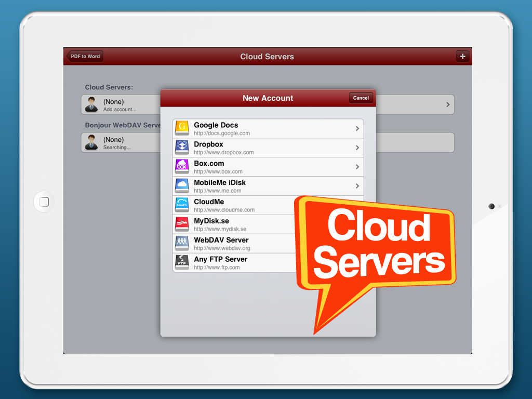This screenshot has width=532, height=399.
Task: Click the Dropbox drive icon
Action: click(182, 148)
